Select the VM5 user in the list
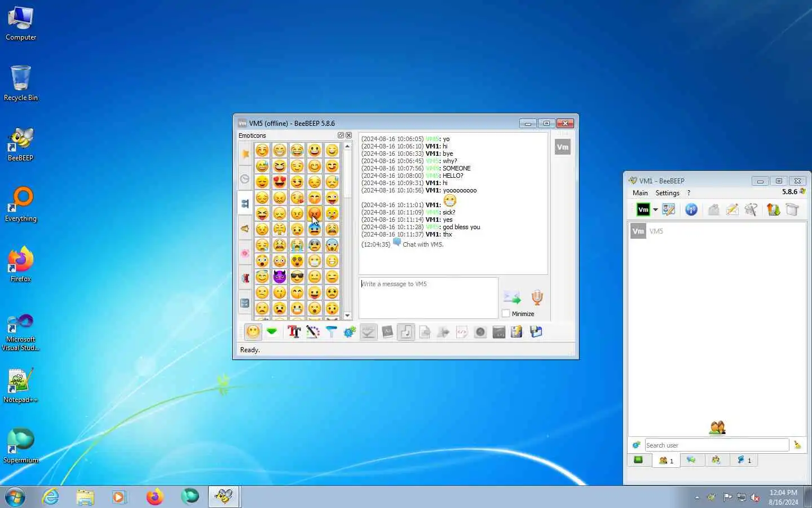 [x=717, y=231]
